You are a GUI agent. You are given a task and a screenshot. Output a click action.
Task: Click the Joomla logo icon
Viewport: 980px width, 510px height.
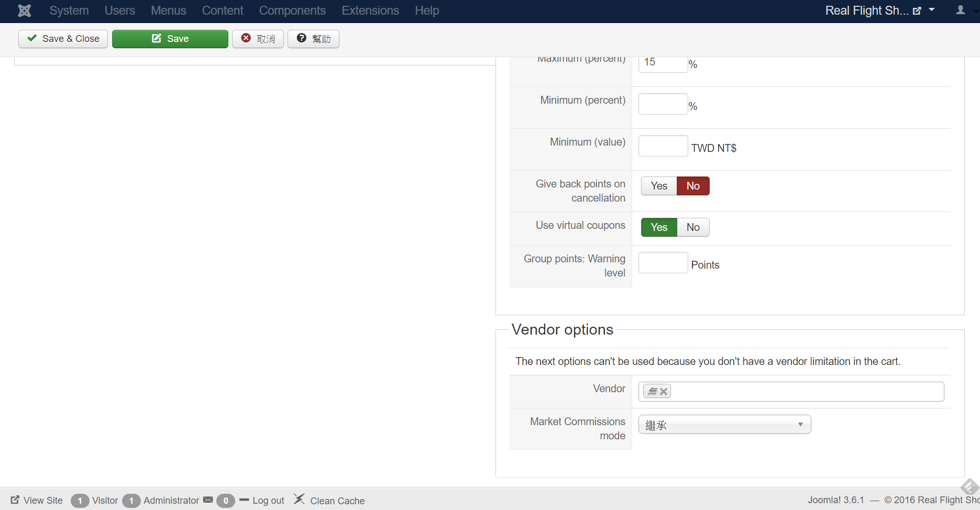pos(25,10)
